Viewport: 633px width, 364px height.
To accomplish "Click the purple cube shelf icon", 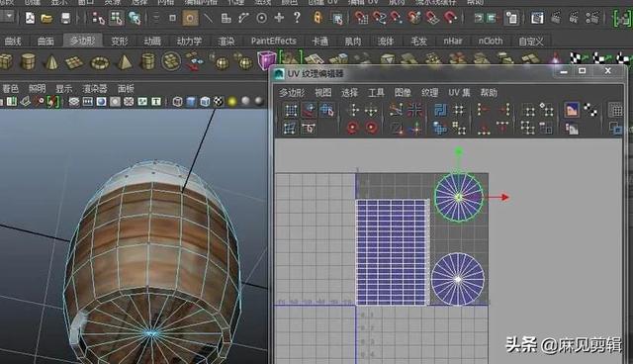I will click(266, 61).
